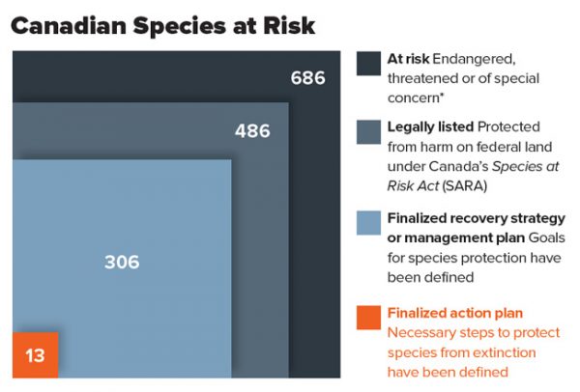Click the Finalized recovery strategy legend heading

476,218
